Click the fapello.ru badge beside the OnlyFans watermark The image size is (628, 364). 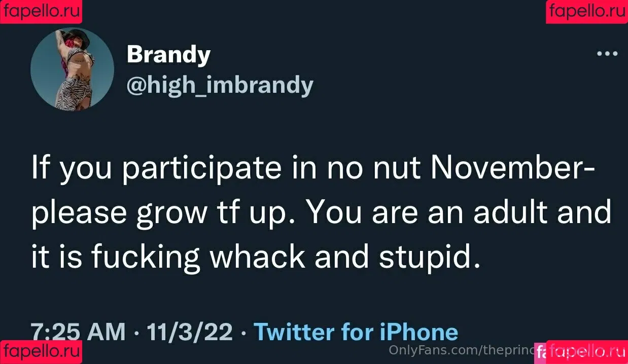click(x=587, y=352)
